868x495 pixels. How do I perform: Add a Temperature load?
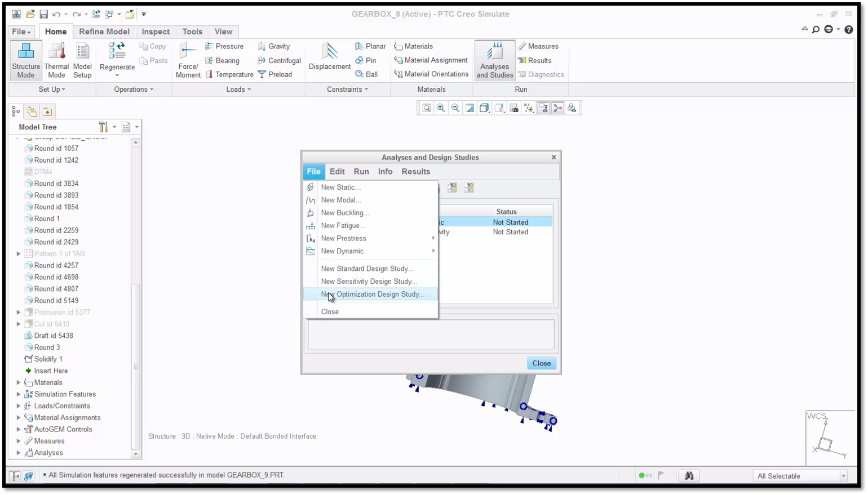coord(229,74)
